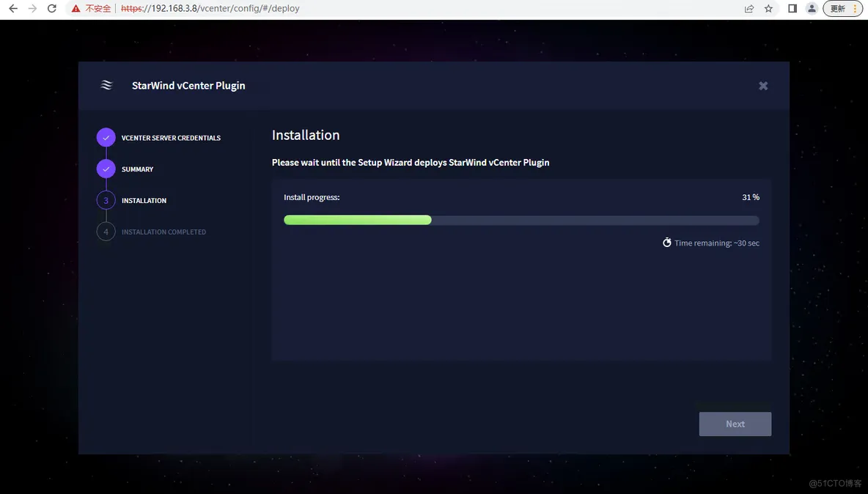
Task: Reload the page with the refresh icon
Action: [52, 8]
